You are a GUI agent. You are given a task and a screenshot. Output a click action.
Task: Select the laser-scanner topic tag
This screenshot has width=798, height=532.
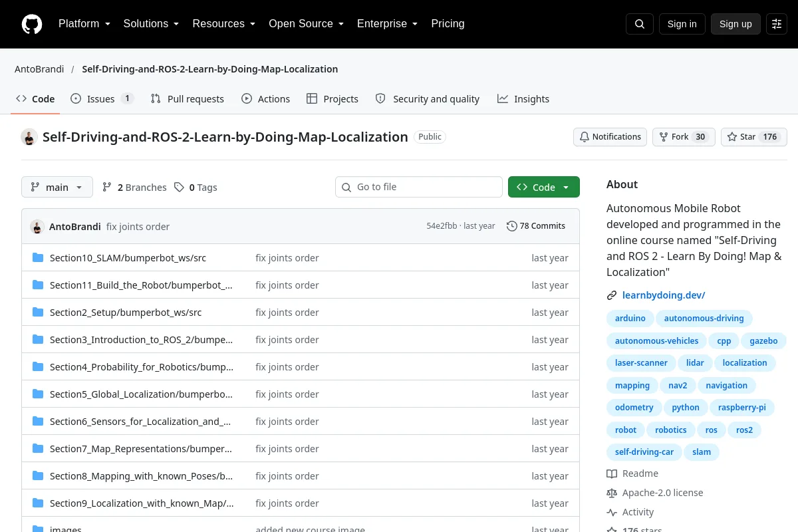[641, 363]
